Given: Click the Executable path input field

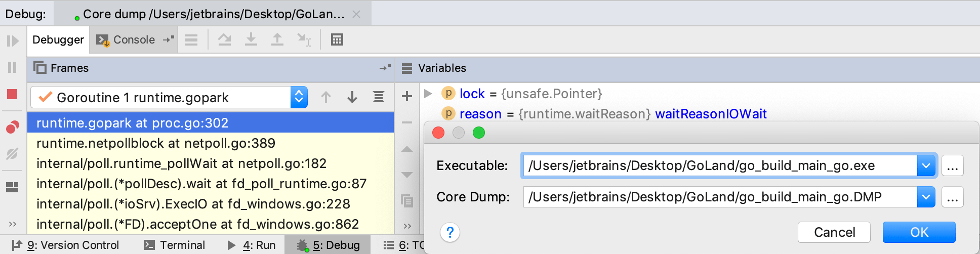Looking at the screenshot, I should pos(719,165).
